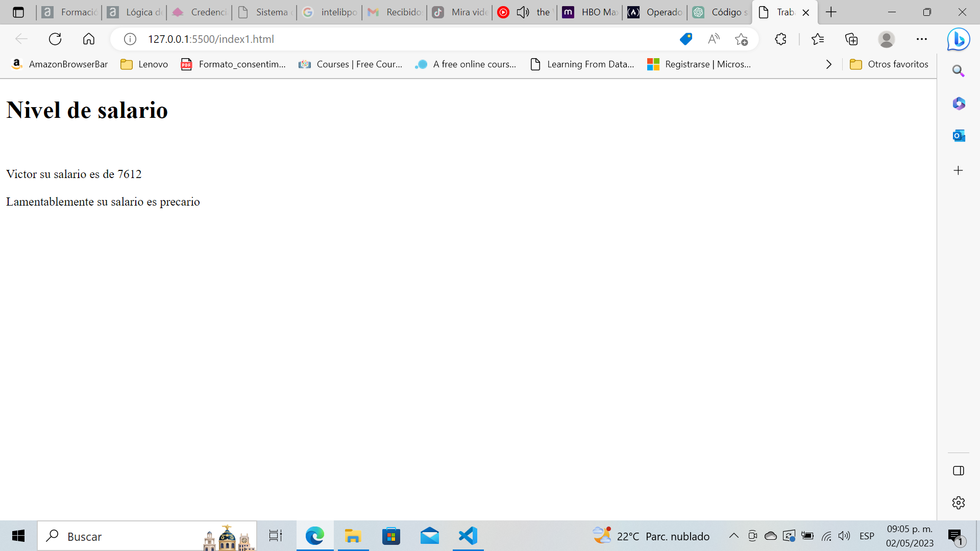Open Registrarse | Micros bookmark
Screen dimensions: 980x551
point(699,64)
